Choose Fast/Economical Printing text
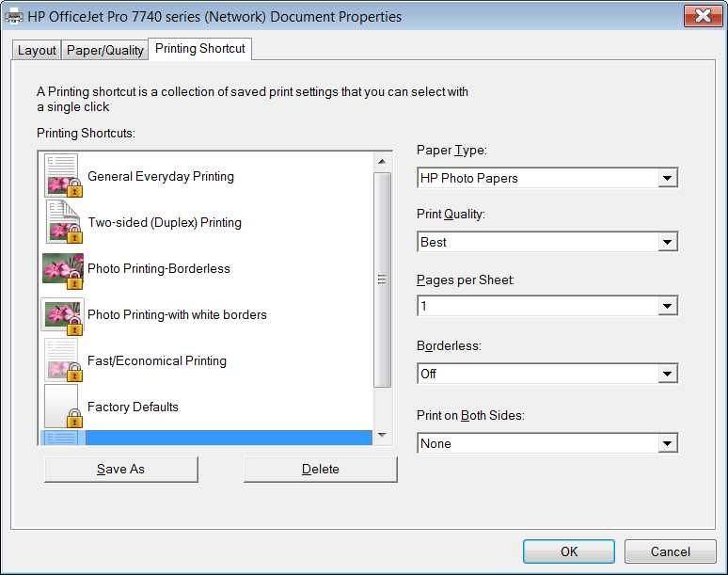The image size is (728, 575). click(x=157, y=360)
